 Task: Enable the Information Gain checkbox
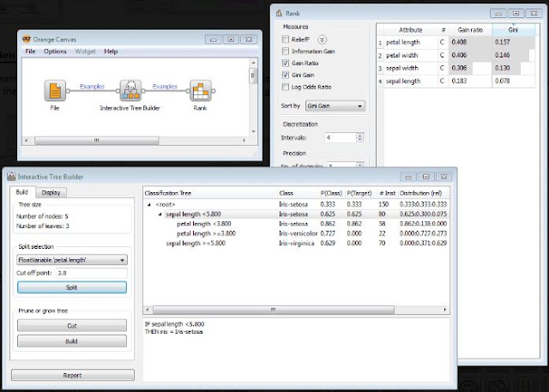click(x=286, y=51)
